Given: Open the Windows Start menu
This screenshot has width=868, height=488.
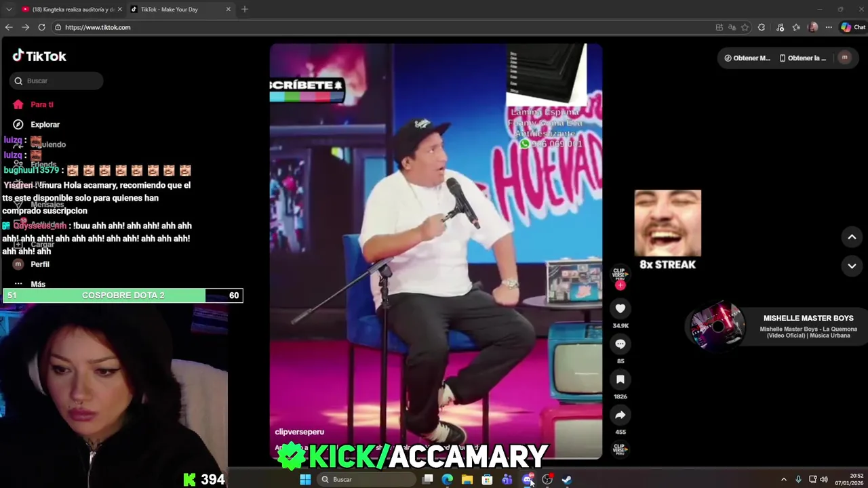Looking at the screenshot, I should tap(305, 480).
